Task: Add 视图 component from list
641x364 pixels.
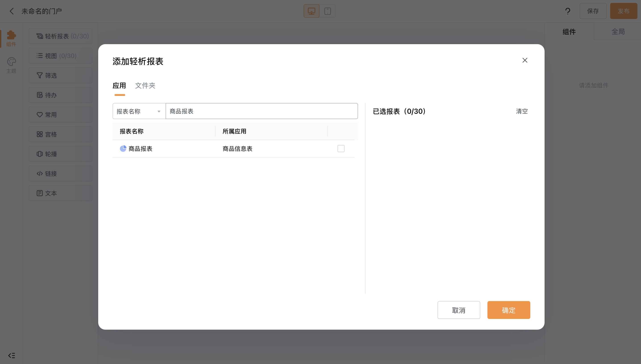Action: point(60,56)
